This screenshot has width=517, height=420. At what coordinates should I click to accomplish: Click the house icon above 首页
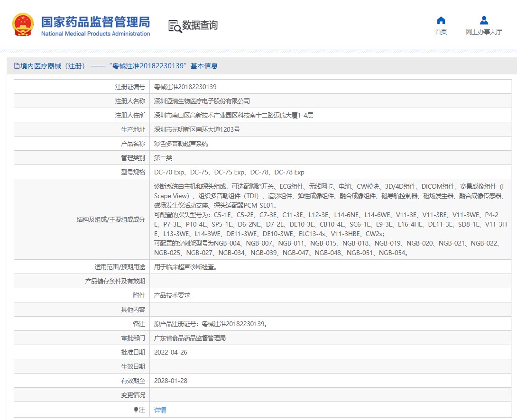[x=441, y=20]
